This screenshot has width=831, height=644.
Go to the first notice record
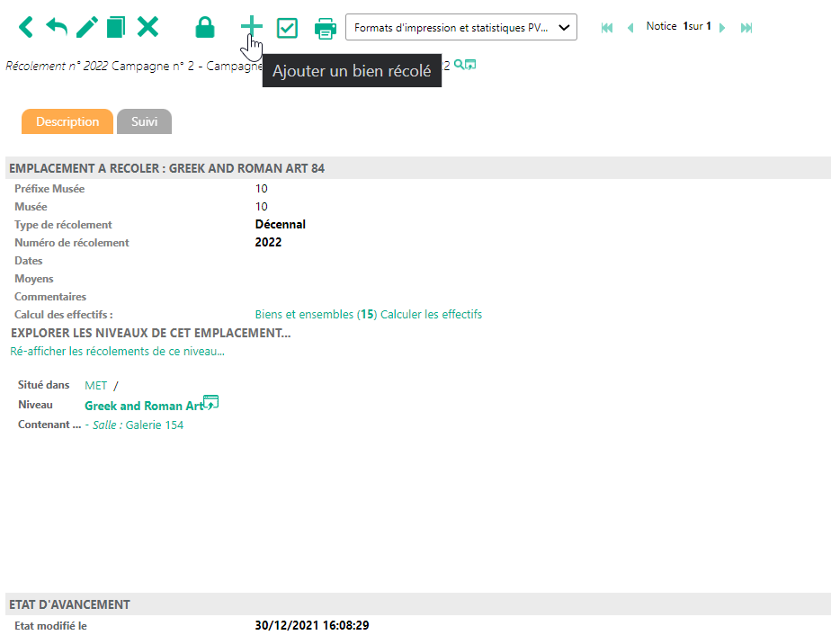[x=607, y=28]
